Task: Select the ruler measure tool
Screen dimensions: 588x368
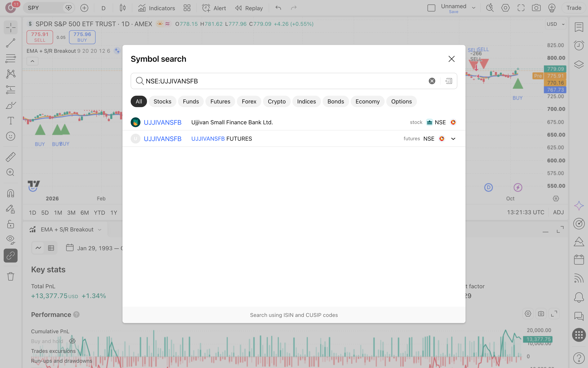Action: tap(11, 157)
